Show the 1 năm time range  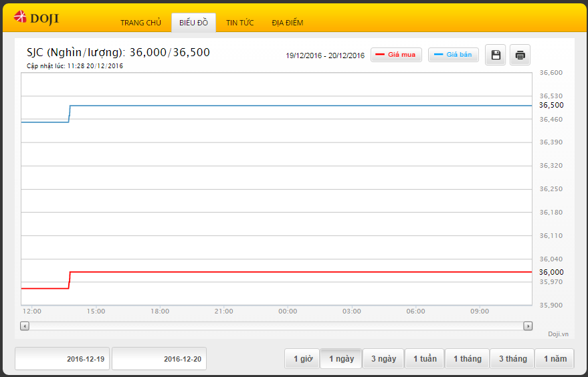[x=555, y=359]
